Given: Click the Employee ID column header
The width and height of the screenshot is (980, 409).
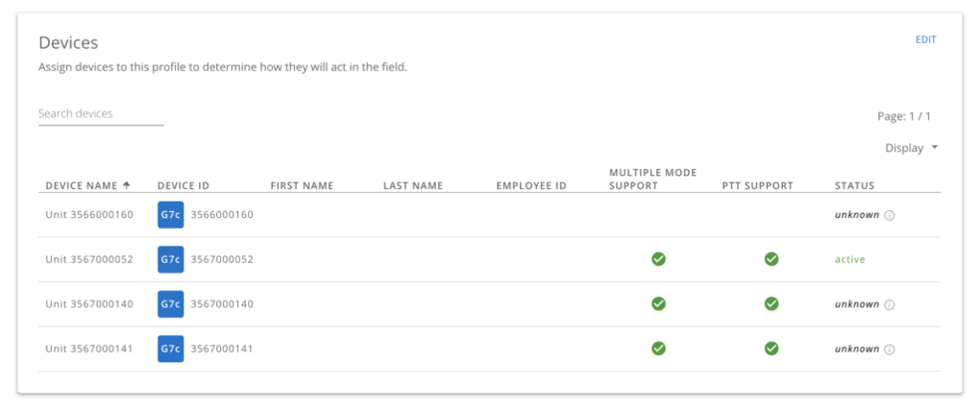Looking at the screenshot, I should (531, 185).
